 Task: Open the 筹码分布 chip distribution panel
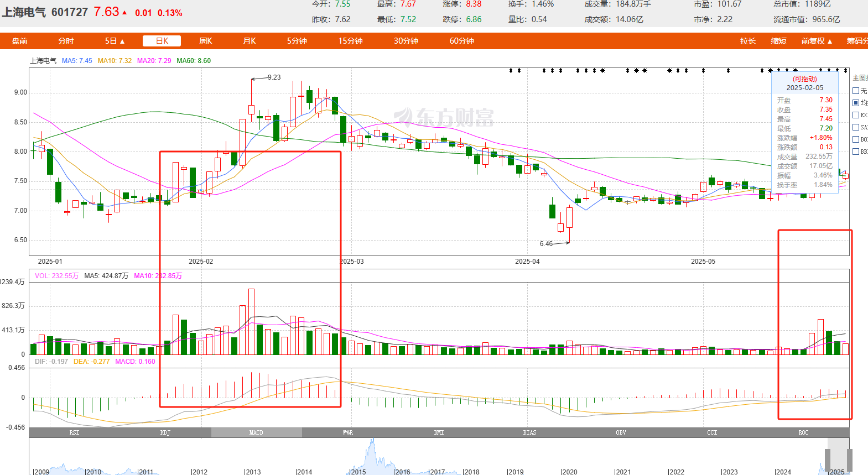click(857, 41)
